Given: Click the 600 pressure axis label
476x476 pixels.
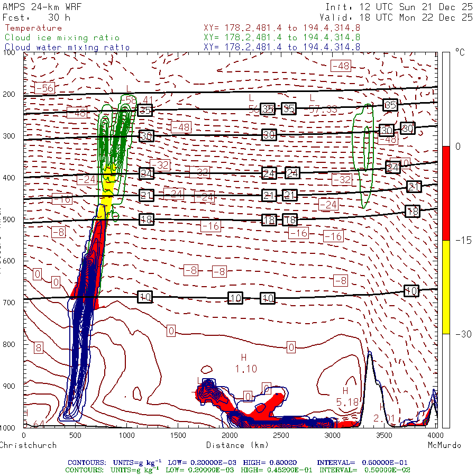Looking at the screenshot, I should pos(9,261).
